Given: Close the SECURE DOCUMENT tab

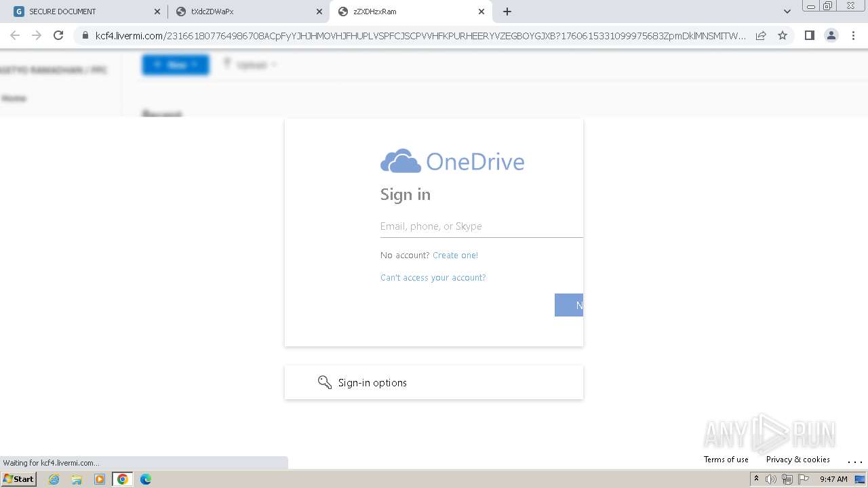Looking at the screenshot, I should [x=157, y=12].
